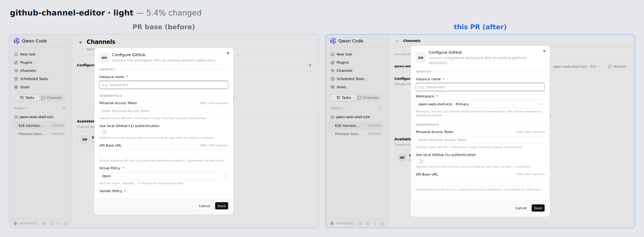Screen dimensions: 644x237
Task: Expand the Project selector in the before sidebar
Action: click(22, 108)
